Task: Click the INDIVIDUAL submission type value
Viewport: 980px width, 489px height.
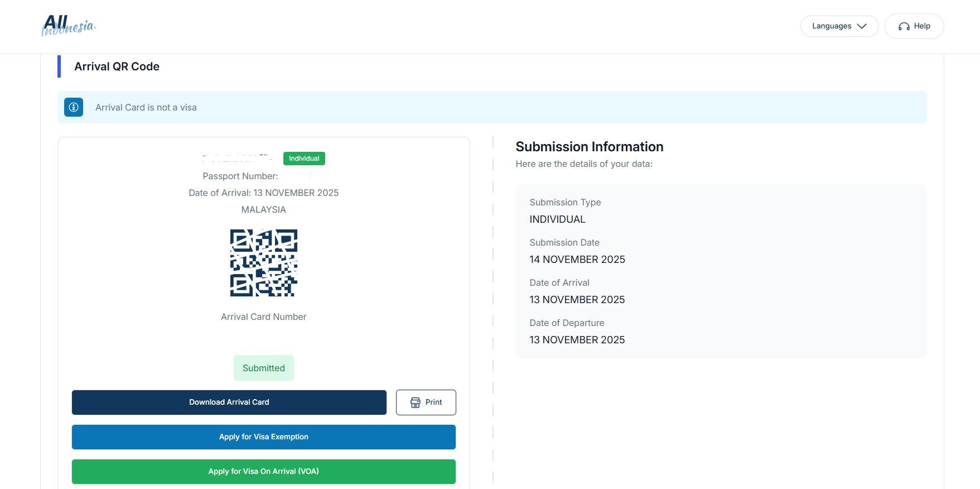Action: pyautogui.click(x=558, y=219)
